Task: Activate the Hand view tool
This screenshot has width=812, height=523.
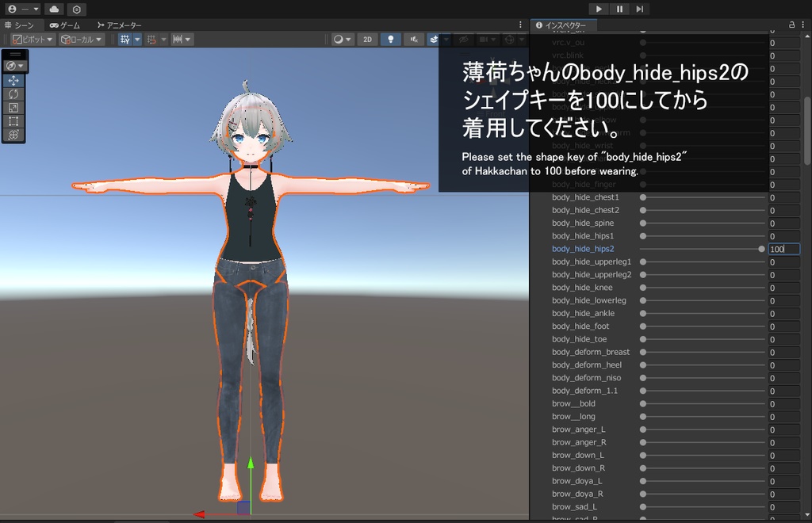Action: (x=11, y=65)
